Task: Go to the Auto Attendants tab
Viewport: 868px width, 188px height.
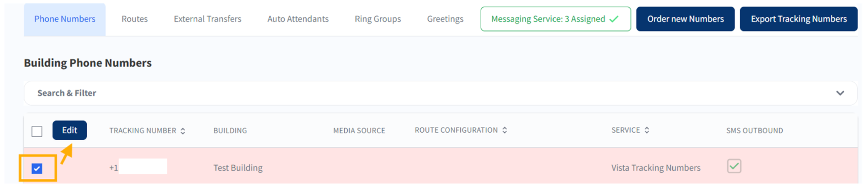Action: [298, 19]
